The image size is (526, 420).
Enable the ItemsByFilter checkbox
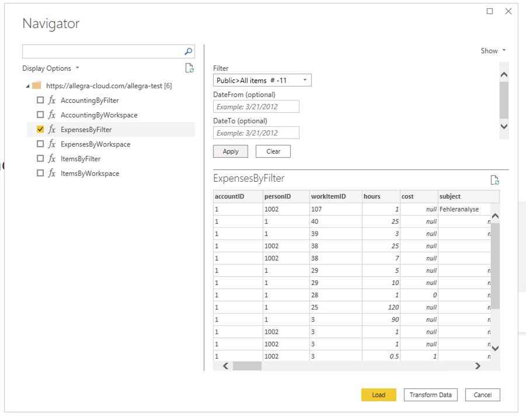click(x=40, y=158)
